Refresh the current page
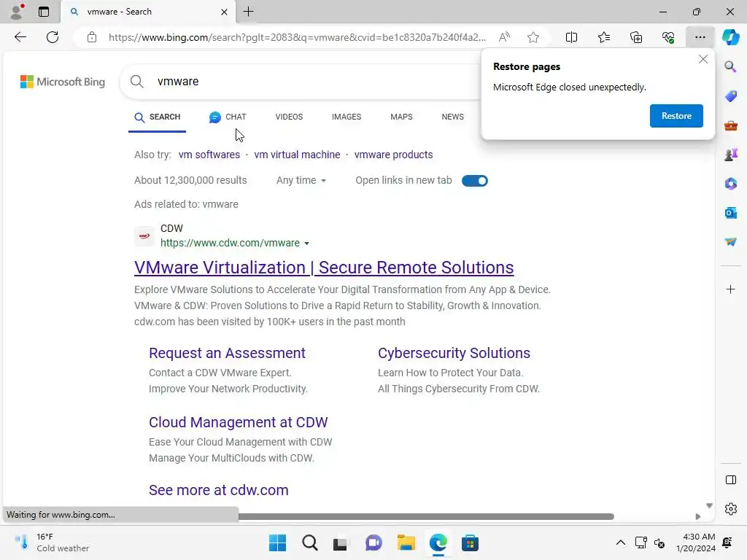 pyautogui.click(x=53, y=37)
